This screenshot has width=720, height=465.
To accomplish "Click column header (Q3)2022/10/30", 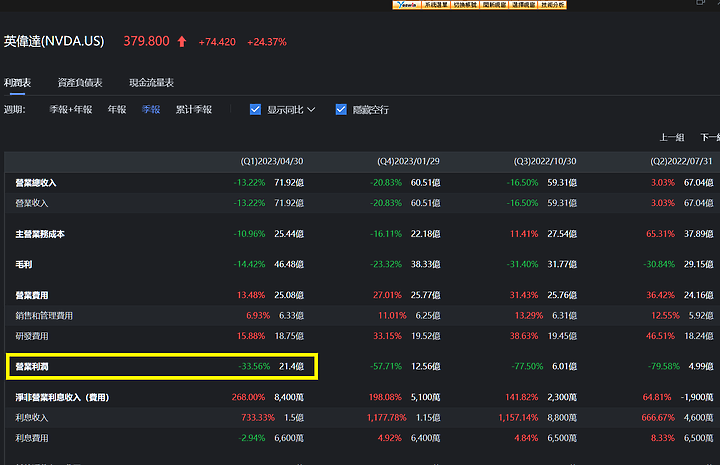I will (x=545, y=162).
